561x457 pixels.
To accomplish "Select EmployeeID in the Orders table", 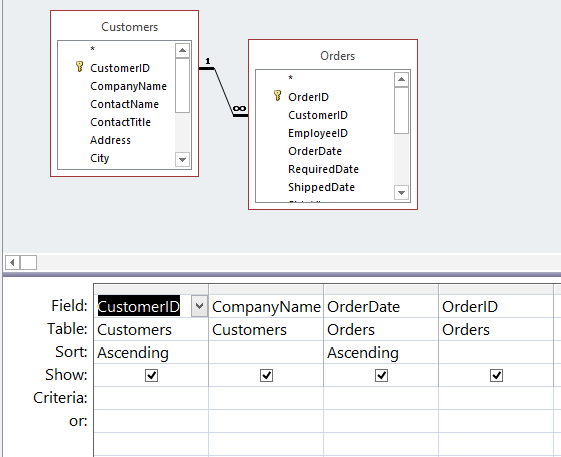I will point(318,133).
